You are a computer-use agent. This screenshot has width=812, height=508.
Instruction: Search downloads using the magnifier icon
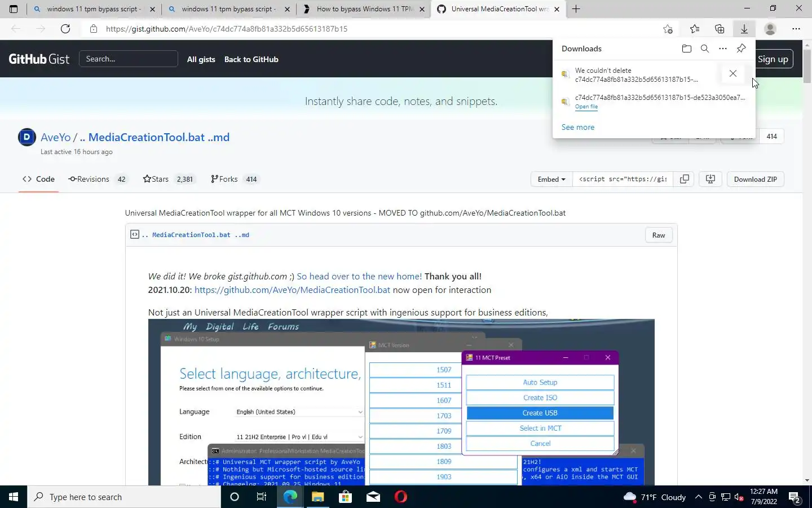[x=705, y=49]
